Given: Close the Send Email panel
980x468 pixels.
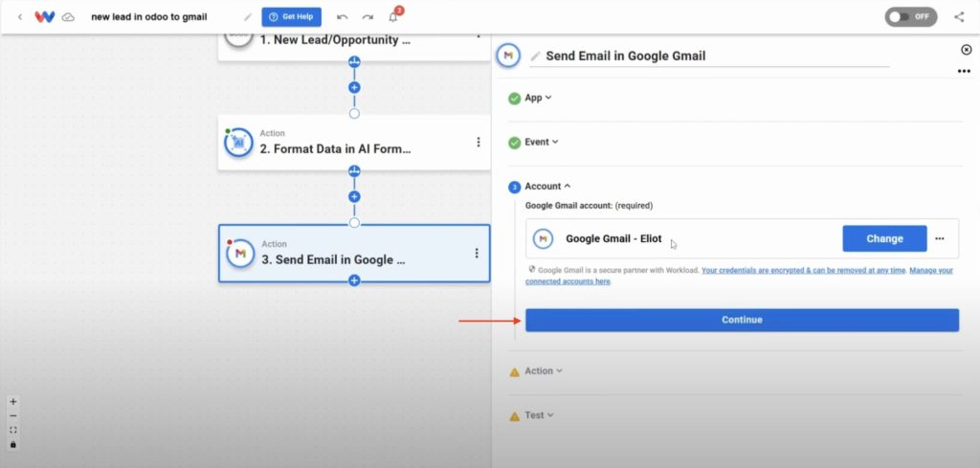Looking at the screenshot, I should click(x=967, y=50).
